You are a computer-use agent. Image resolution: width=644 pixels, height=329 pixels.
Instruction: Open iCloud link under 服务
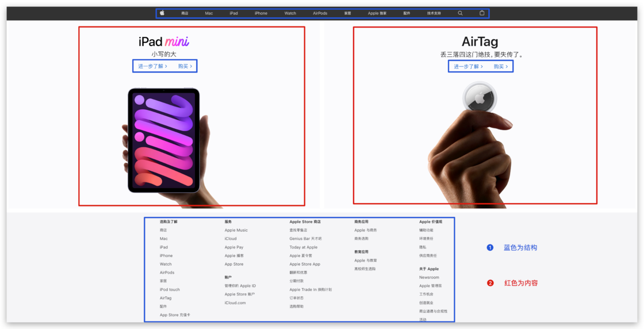[x=231, y=239]
